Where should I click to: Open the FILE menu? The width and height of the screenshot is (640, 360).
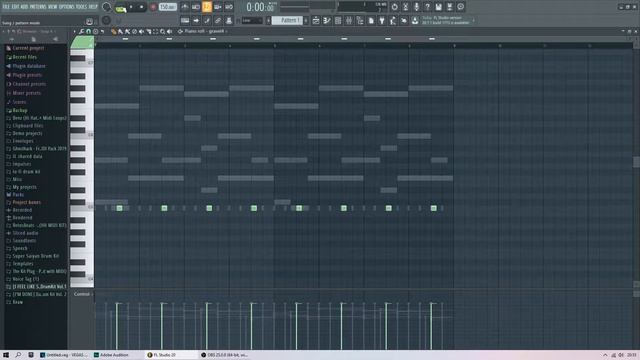(6, 7)
